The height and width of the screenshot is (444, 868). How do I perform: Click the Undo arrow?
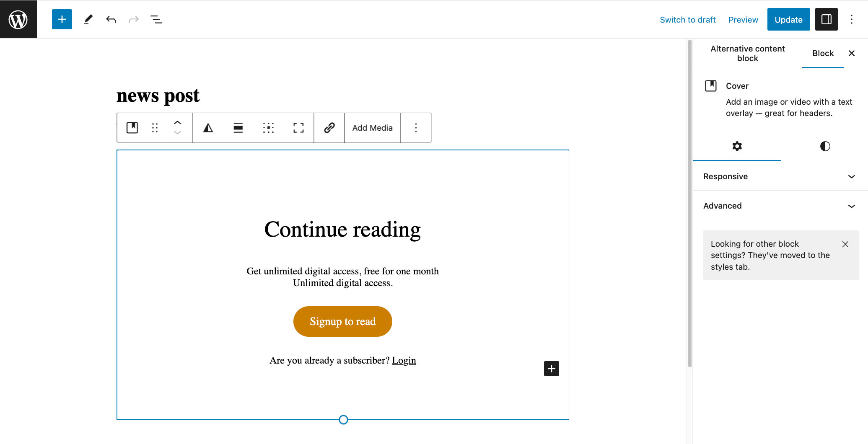coord(111,19)
